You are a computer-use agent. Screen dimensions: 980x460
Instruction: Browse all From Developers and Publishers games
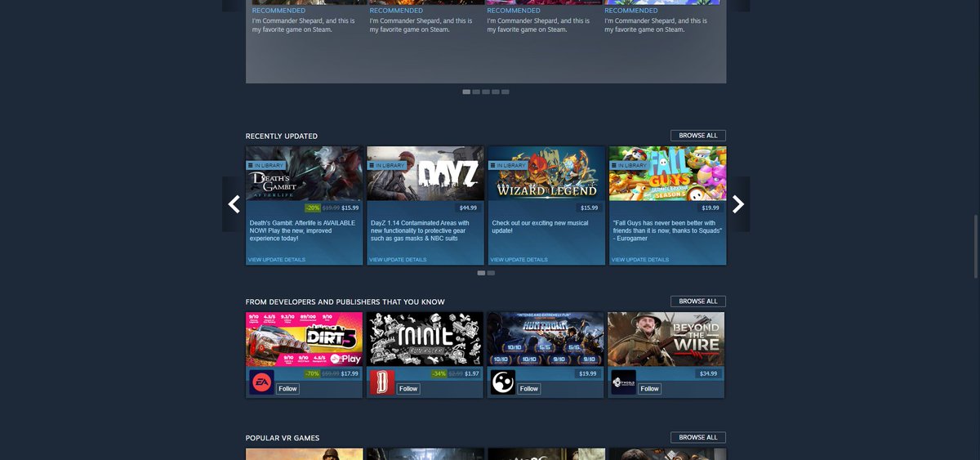(x=698, y=301)
